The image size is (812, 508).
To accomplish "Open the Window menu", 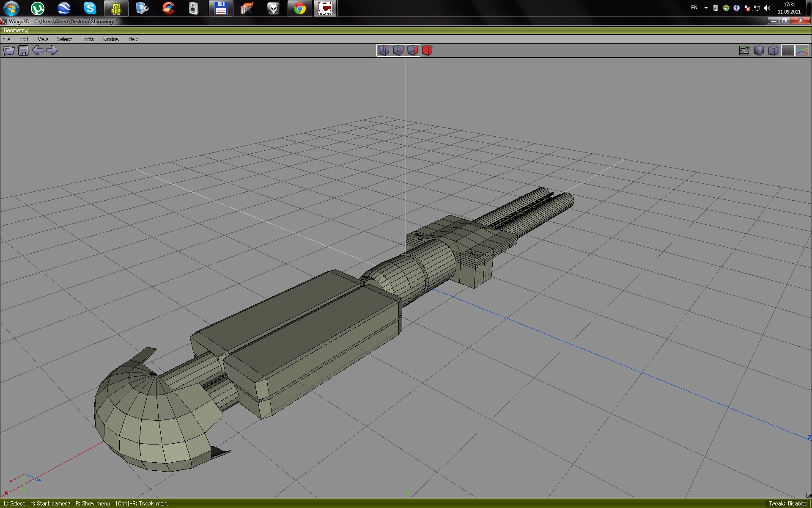I will point(111,39).
